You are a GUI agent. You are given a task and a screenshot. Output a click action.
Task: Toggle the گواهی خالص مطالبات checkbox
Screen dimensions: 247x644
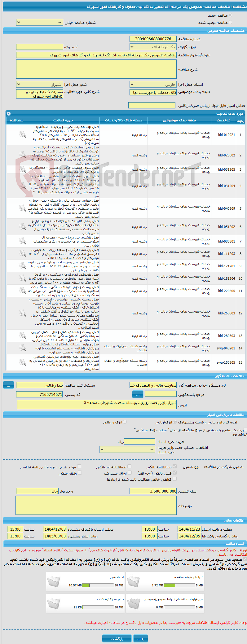174,479
